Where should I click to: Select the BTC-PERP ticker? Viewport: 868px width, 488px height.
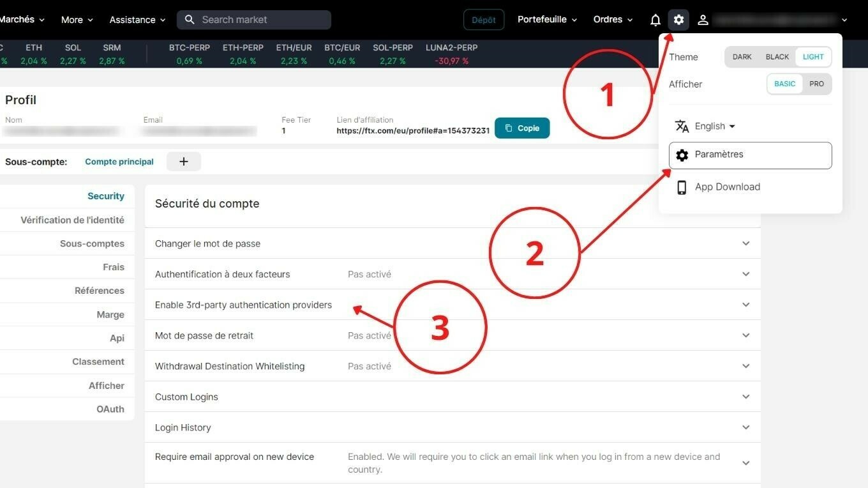point(190,54)
